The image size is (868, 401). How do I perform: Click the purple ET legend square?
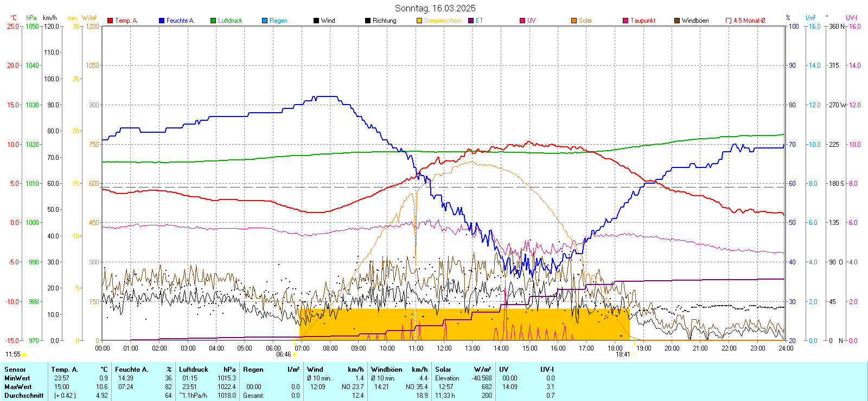pos(471,21)
